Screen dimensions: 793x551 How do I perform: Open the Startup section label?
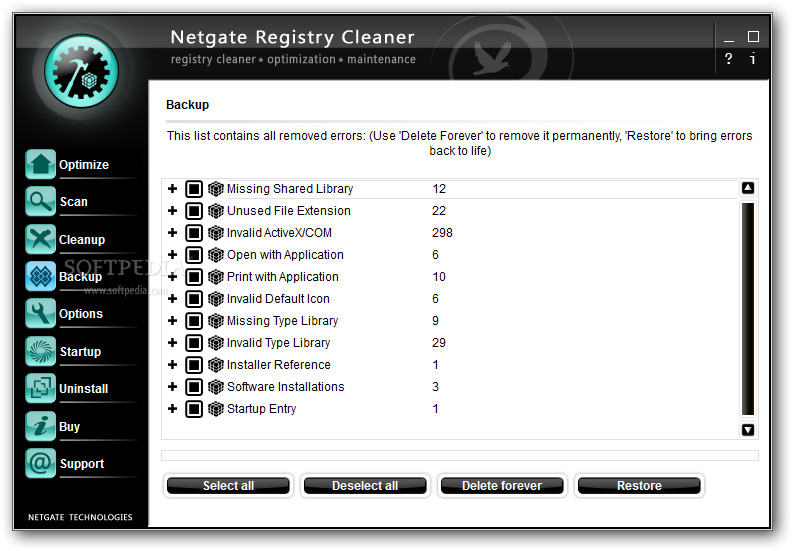[80, 352]
